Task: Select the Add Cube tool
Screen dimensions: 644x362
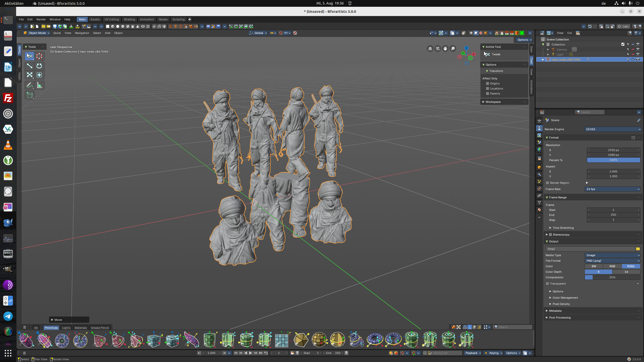Action: click(30, 95)
